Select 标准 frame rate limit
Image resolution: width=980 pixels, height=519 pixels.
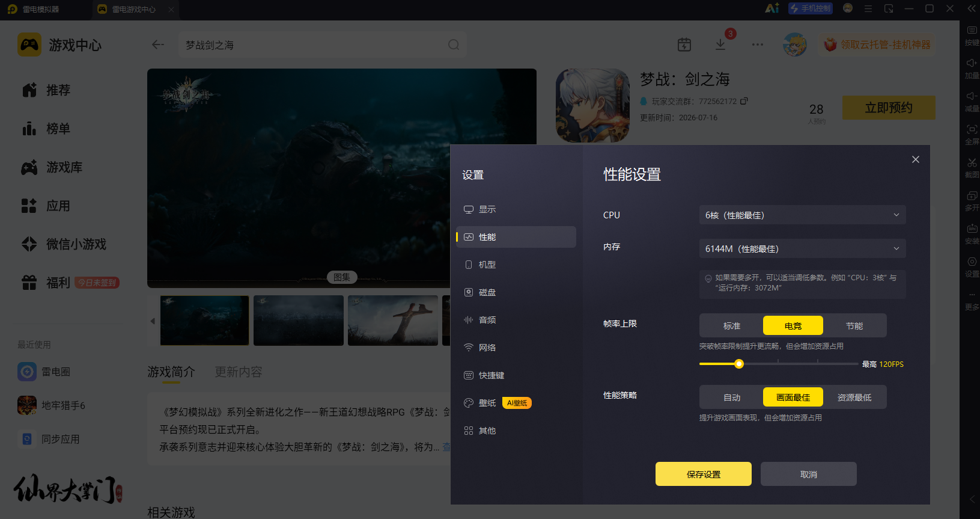732,325
